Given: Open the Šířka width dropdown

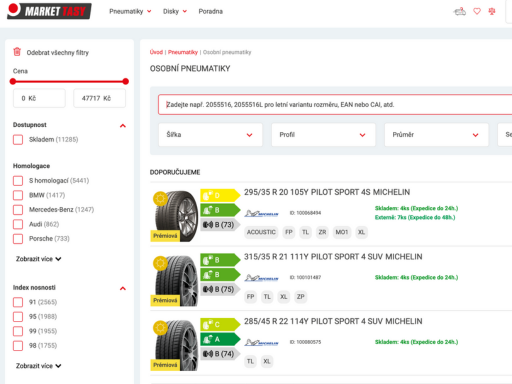Looking at the screenshot, I should click(210, 135).
